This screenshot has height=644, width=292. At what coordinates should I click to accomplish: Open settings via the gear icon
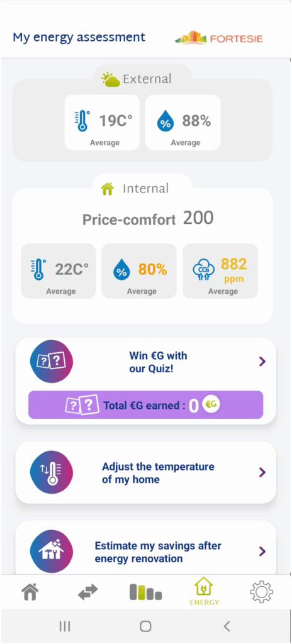pyautogui.click(x=262, y=592)
